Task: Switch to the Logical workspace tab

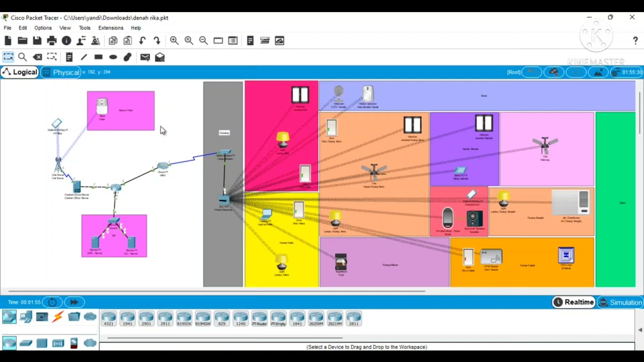Action: pyautogui.click(x=20, y=72)
